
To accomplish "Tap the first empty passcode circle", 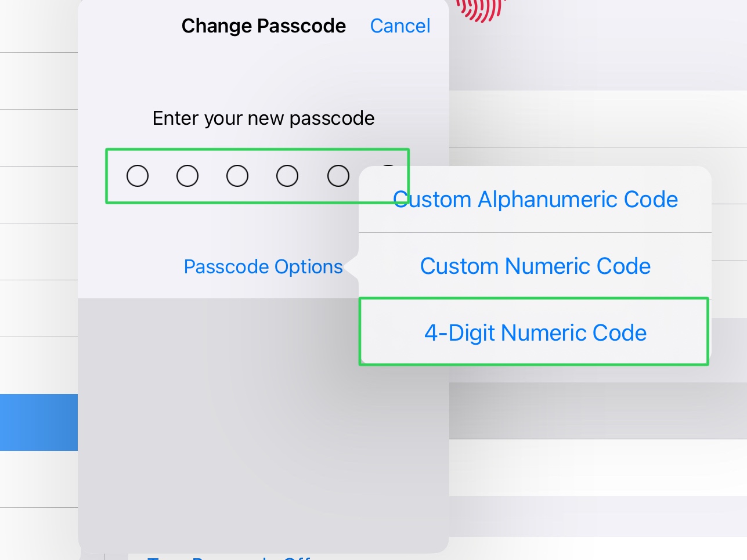I will [x=138, y=175].
